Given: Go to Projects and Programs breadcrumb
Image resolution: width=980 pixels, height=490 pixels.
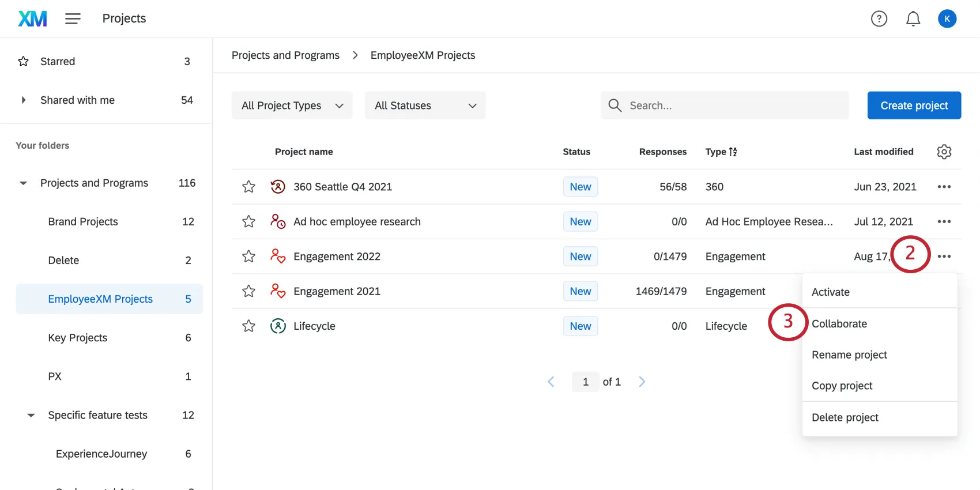Looking at the screenshot, I should pyautogui.click(x=285, y=55).
